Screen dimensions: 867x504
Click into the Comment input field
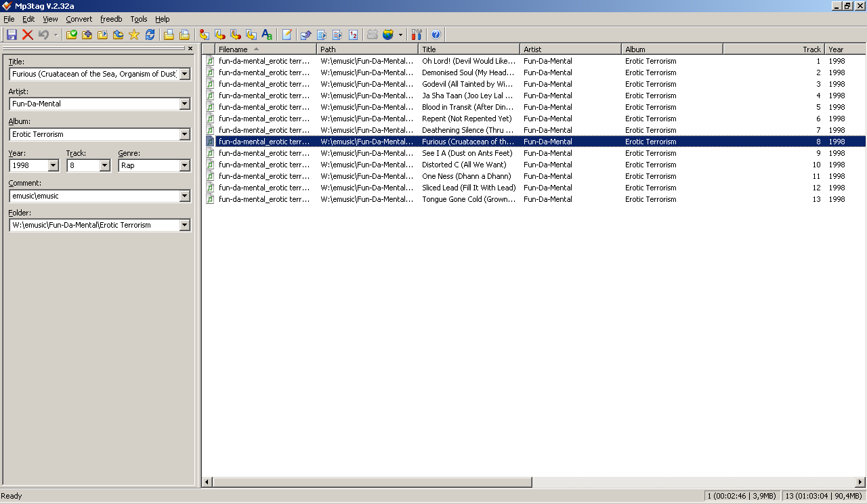click(93, 196)
